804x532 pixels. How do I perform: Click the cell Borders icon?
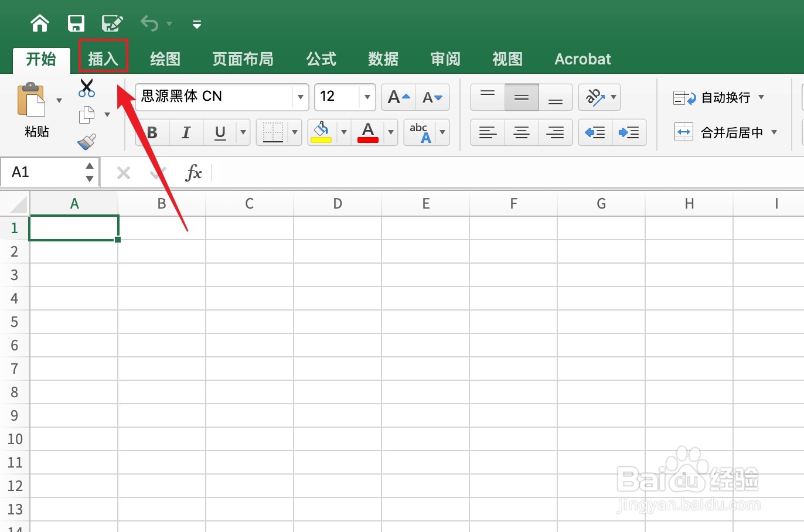pyautogui.click(x=272, y=132)
